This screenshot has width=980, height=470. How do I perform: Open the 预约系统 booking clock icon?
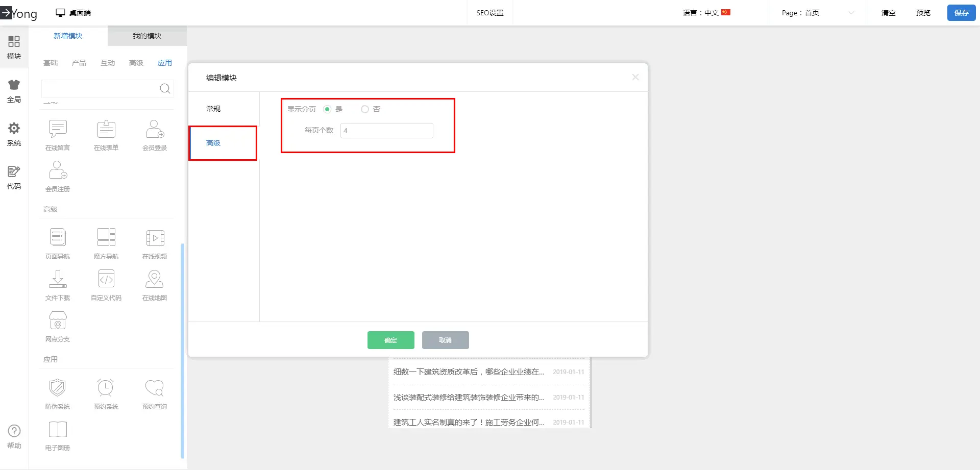tap(106, 388)
